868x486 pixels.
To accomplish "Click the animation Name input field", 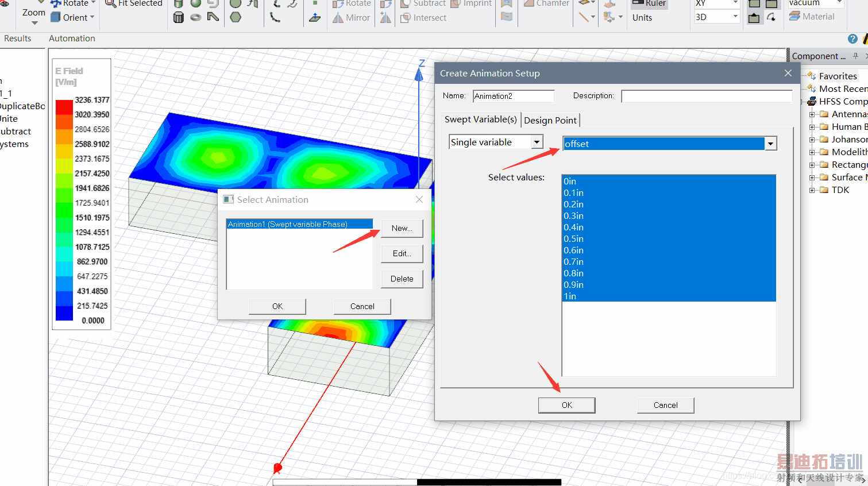I will tap(514, 96).
